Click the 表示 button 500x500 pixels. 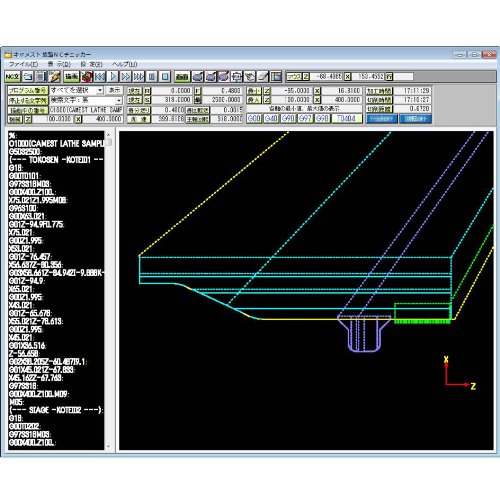[x=114, y=90]
